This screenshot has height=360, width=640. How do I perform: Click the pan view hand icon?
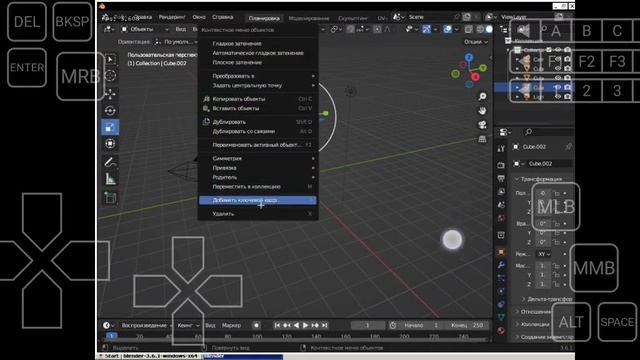[482, 111]
